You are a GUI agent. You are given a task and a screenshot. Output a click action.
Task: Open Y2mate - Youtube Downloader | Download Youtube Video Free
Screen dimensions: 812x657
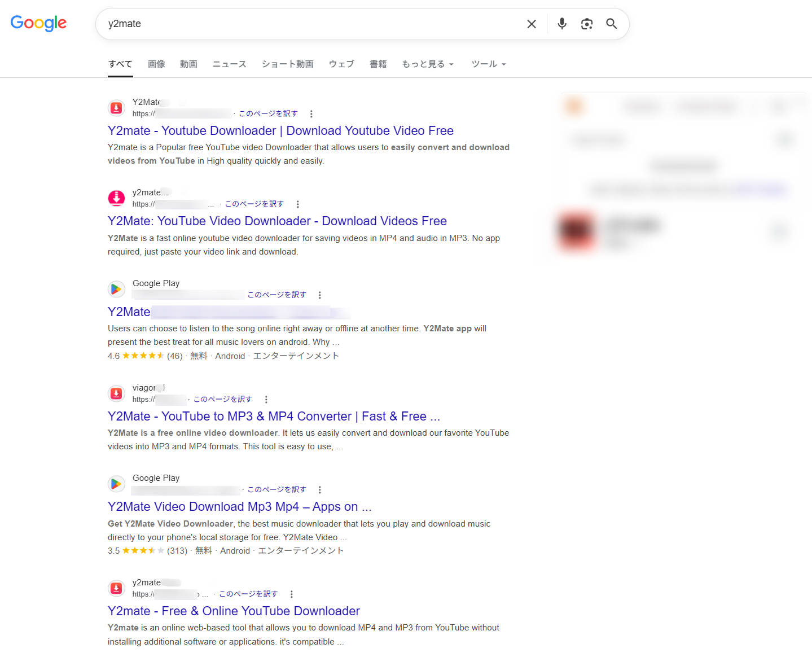280,130
